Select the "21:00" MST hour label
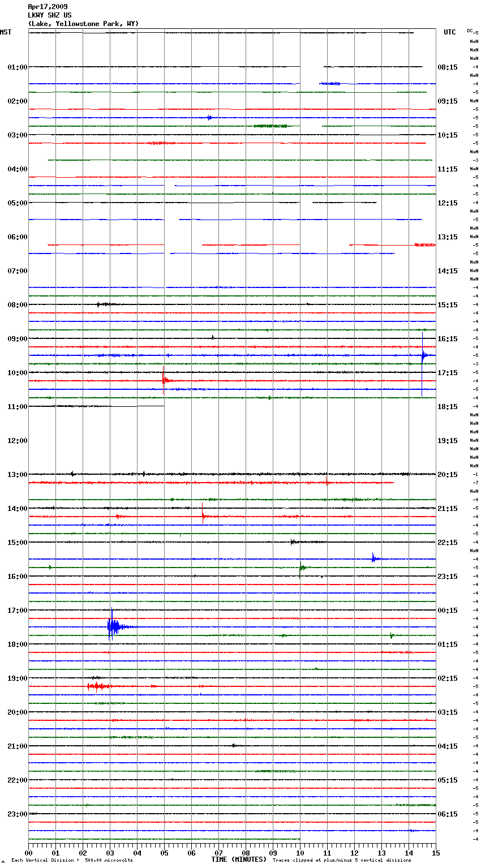The width and height of the screenshot is (481, 868). (18, 746)
